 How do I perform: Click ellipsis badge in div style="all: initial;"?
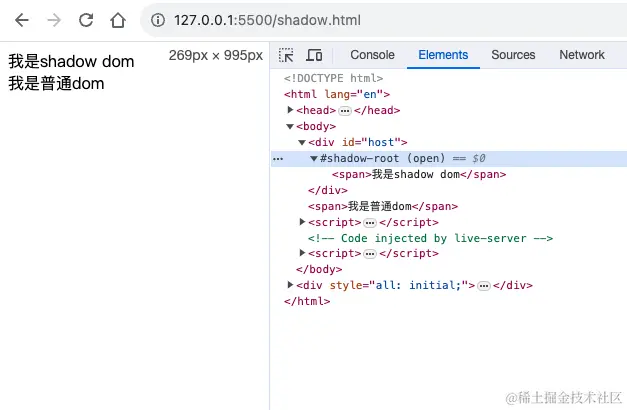484,286
